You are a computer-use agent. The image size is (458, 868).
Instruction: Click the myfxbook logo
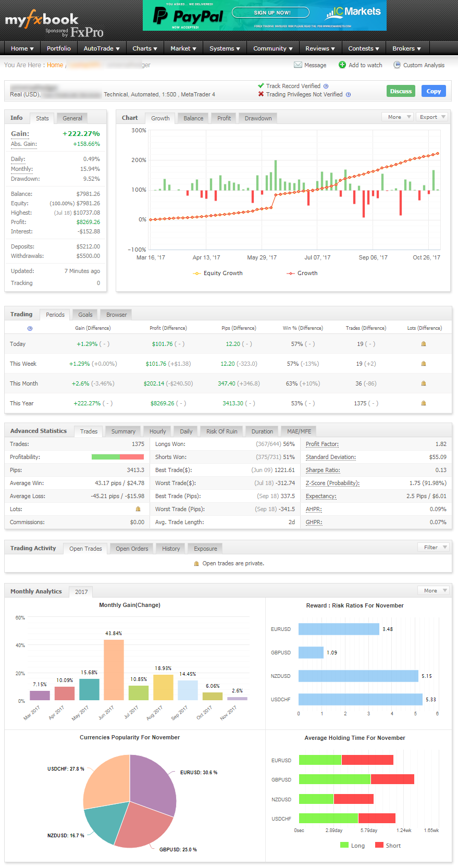point(42,21)
